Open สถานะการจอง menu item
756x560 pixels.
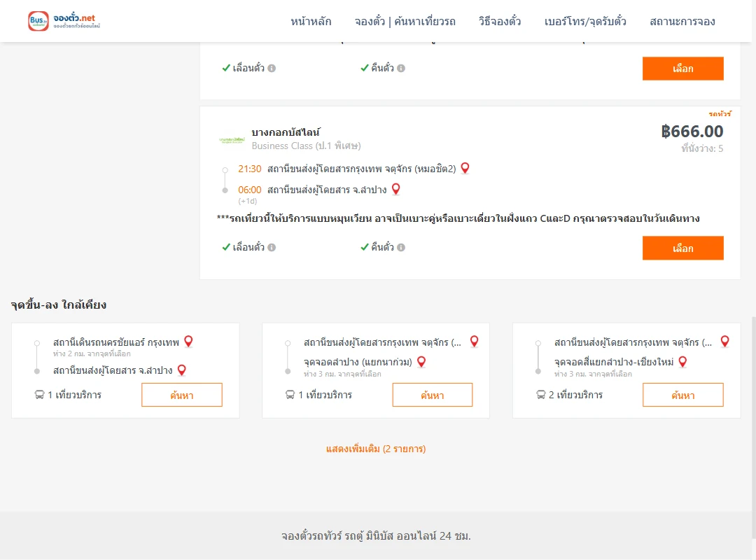(x=682, y=22)
